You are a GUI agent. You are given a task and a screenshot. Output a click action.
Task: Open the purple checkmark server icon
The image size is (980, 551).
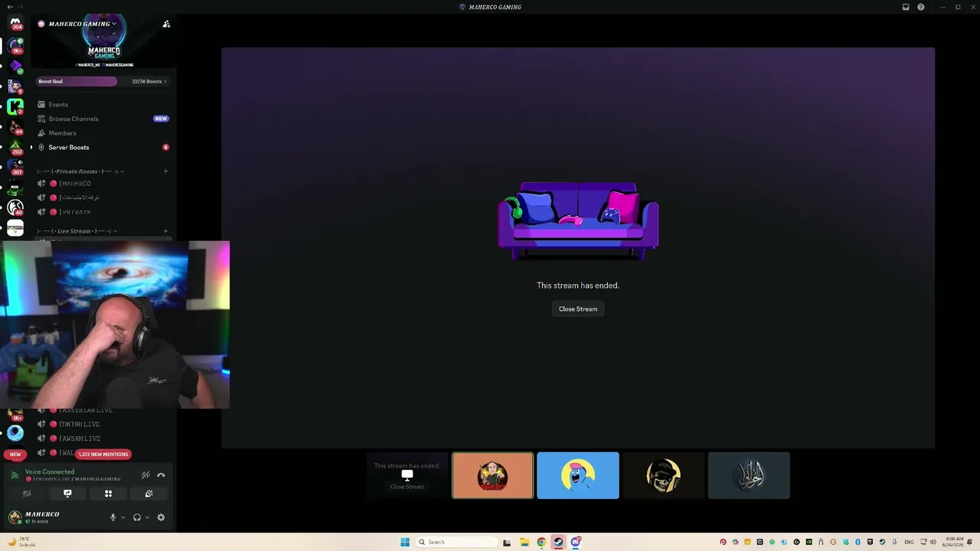pyautogui.click(x=15, y=67)
